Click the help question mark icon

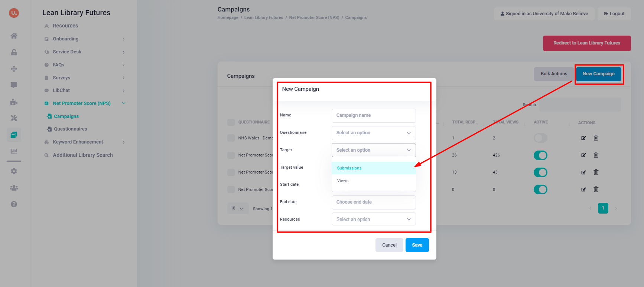click(x=14, y=204)
